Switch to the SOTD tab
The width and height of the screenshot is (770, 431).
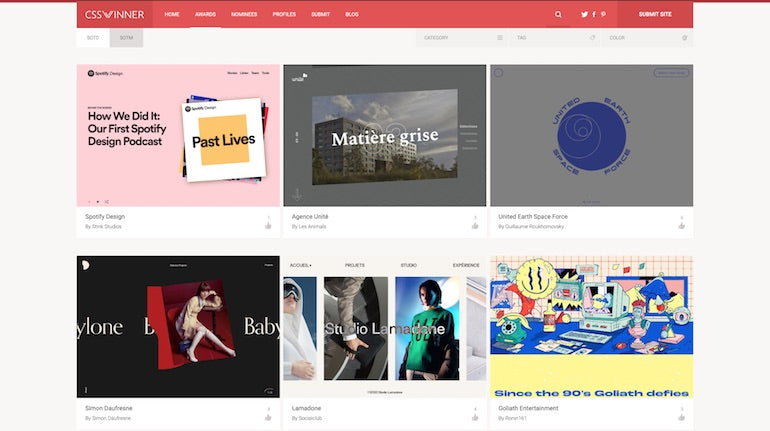(93, 38)
